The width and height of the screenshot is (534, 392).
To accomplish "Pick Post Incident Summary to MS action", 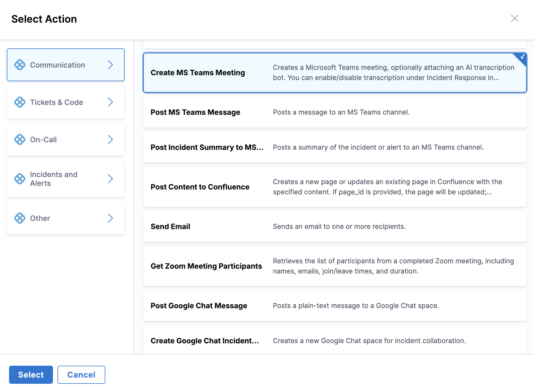I will pos(335,147).
